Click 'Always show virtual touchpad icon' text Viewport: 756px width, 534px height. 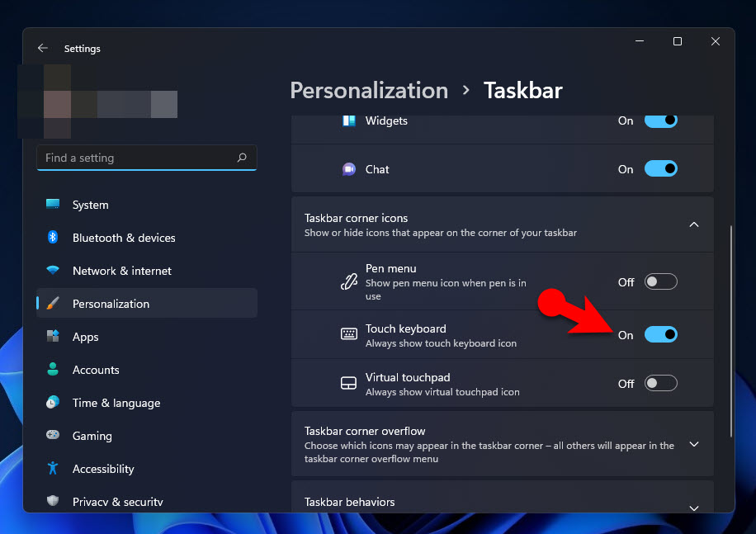[x=442, y=392]
